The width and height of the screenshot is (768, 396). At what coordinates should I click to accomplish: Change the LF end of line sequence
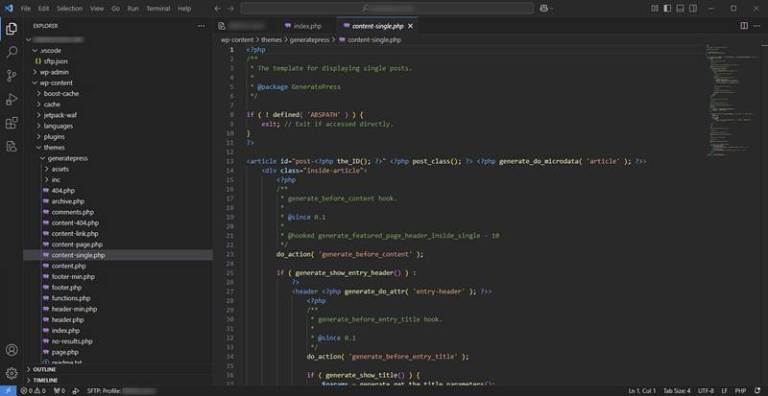point(724,391)
